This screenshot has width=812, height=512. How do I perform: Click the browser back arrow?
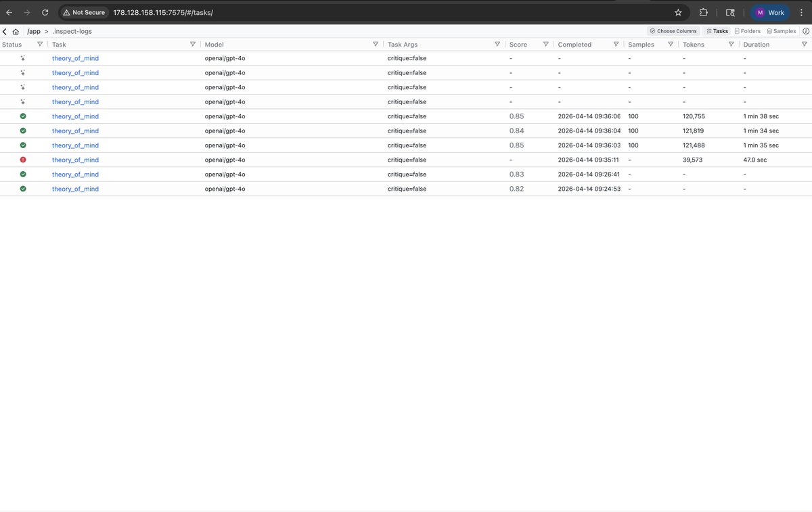point(9,12)
